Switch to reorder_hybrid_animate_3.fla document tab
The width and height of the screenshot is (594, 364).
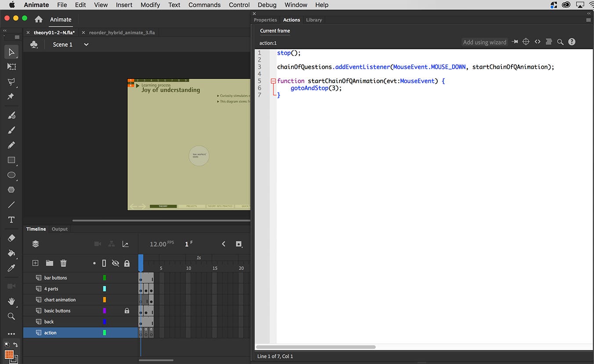(x=122, y=32)
